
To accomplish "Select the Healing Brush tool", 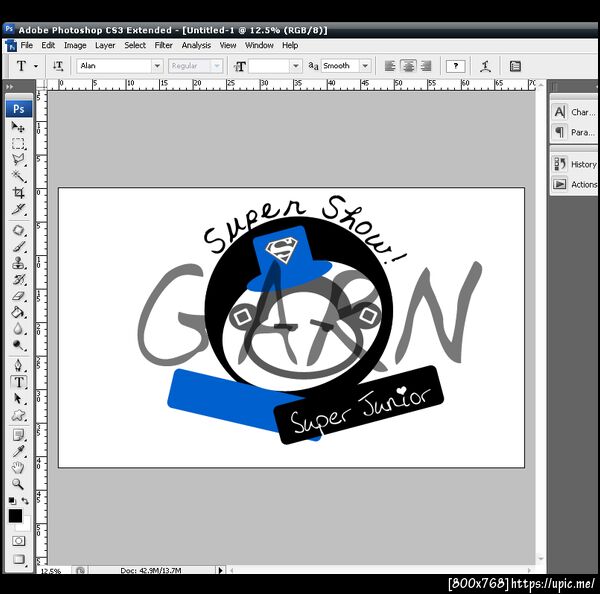I will [18, 230].
